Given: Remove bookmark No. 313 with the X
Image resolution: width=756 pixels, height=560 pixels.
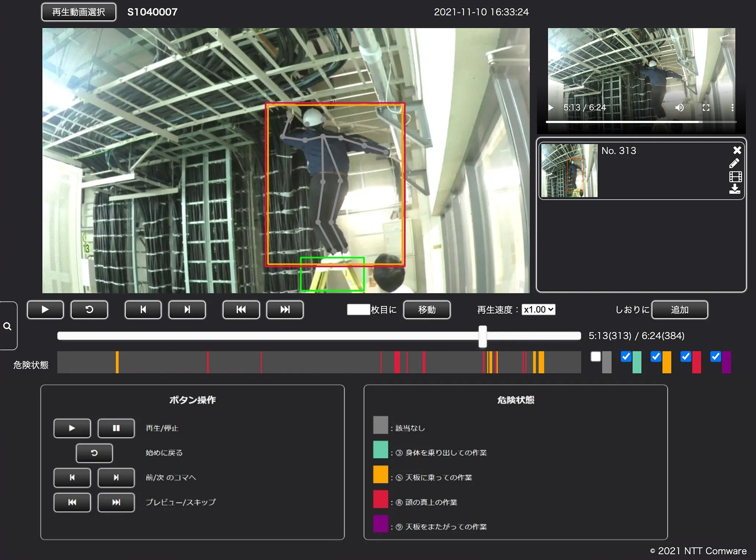Looking at the screenshot, I should pos(737,150).
